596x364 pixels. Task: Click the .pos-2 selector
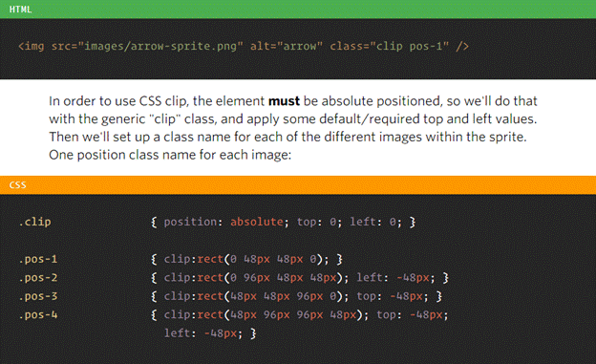pos(38,278)
